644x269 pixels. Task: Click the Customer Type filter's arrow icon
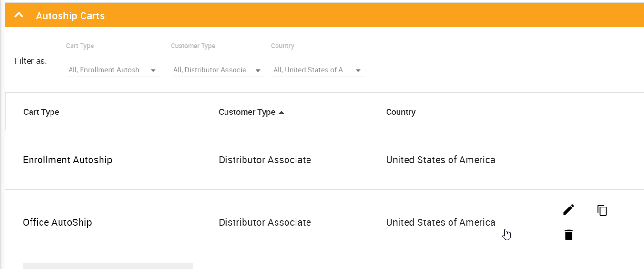tap(258, 71)
